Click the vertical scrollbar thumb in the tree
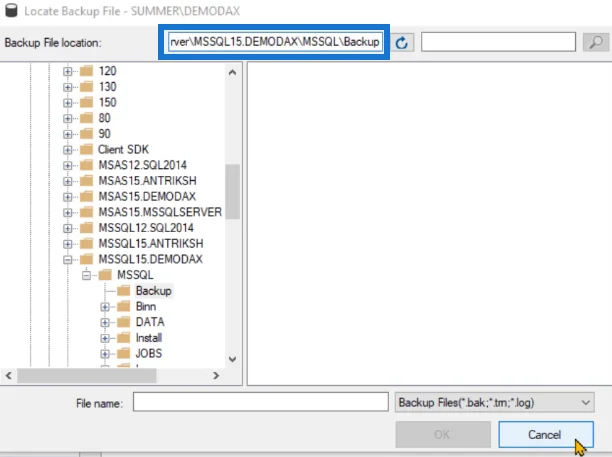 tap(233, 192)
